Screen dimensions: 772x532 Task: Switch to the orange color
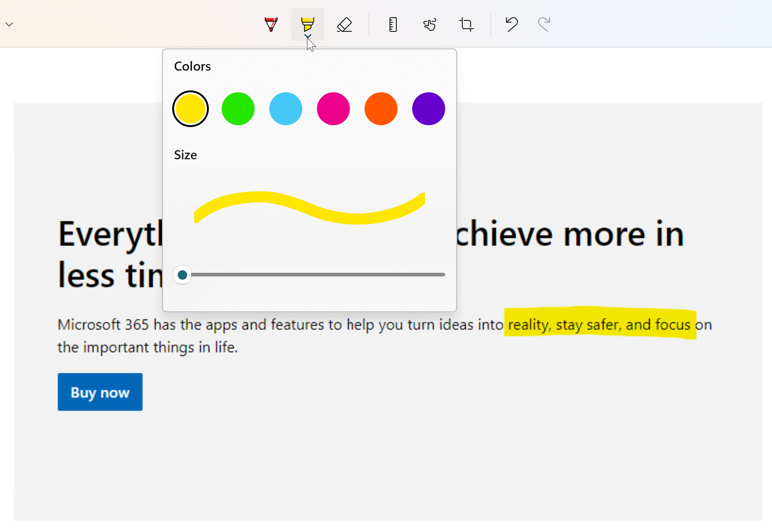[381, 108]
